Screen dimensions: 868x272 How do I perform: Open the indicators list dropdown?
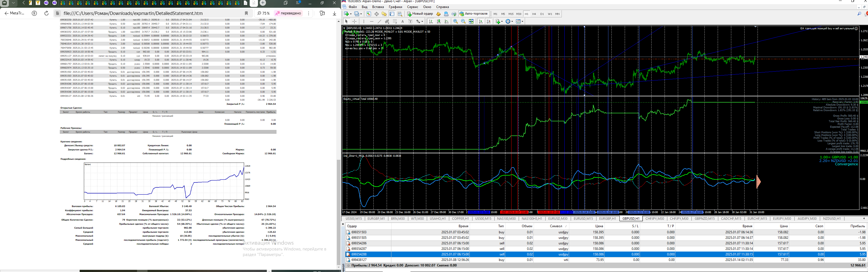[499, 22]
